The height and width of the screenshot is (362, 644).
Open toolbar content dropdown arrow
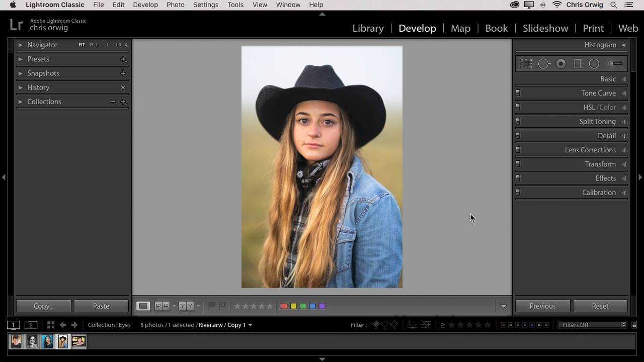coord(503,306)
